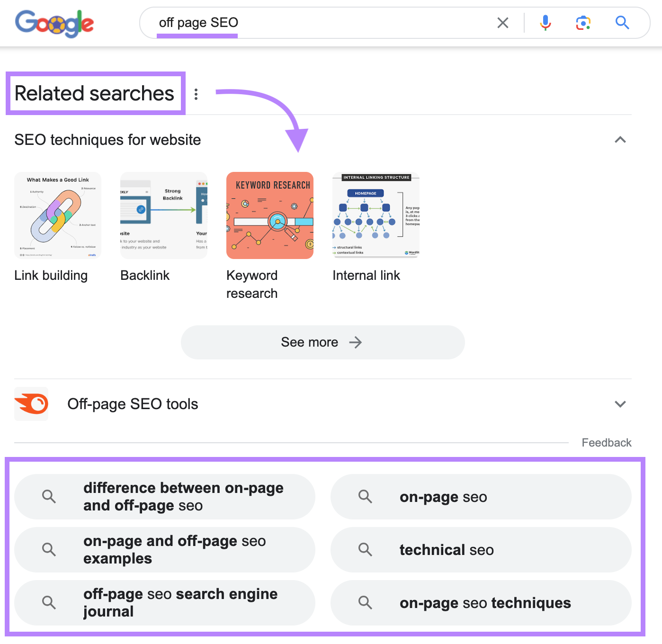
Task: Open Google Lens image search
Action: point(583,23)
